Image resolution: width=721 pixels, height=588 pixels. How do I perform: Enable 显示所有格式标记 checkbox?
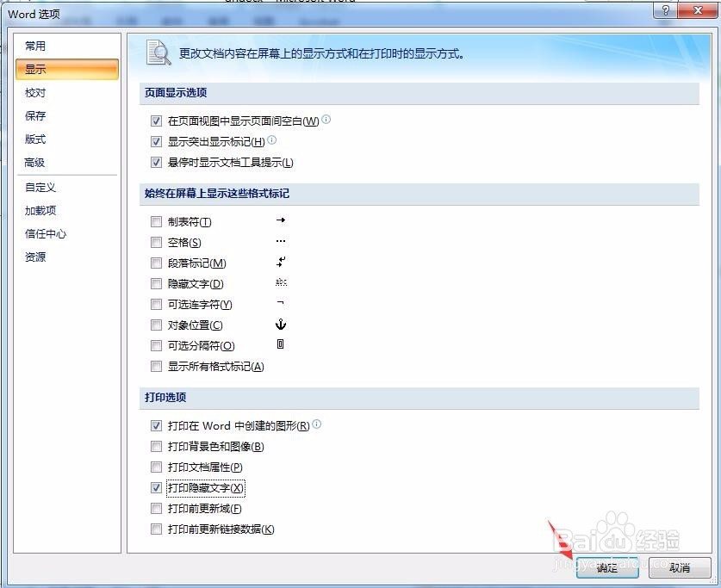tap(156, 366)
